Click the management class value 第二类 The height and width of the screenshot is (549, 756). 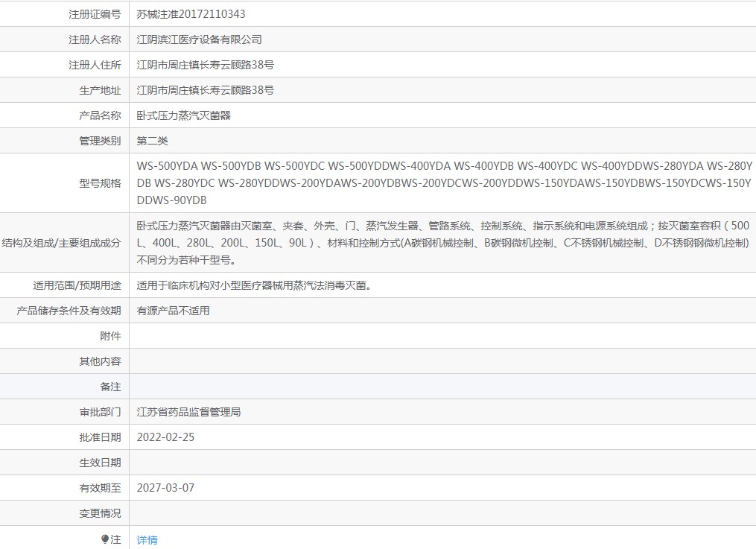tap(153, 141)
